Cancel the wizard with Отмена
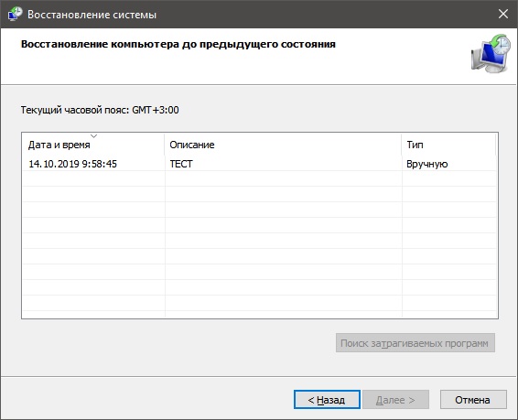This screenshot has height=420, width=518. [473, 400]
